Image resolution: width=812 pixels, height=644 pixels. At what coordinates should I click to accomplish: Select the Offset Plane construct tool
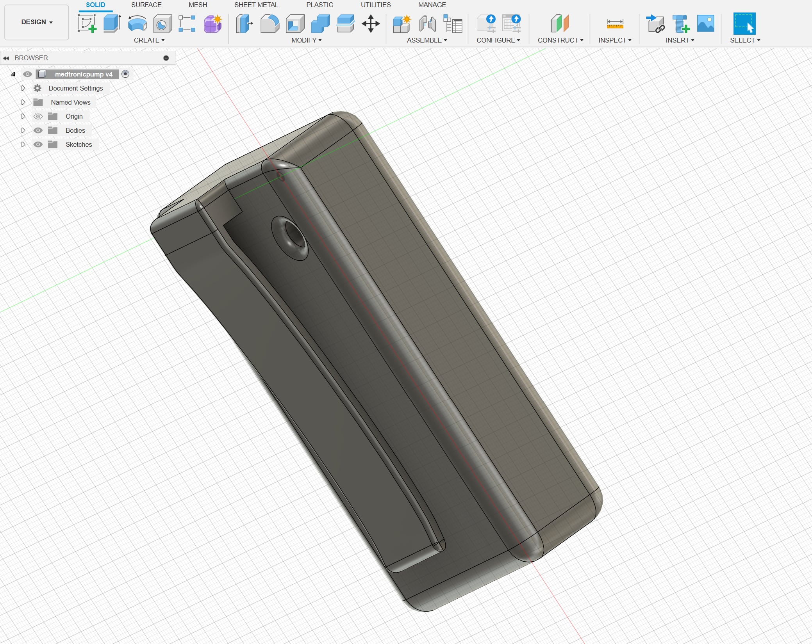pyautogui.click(x=560, y=23)
